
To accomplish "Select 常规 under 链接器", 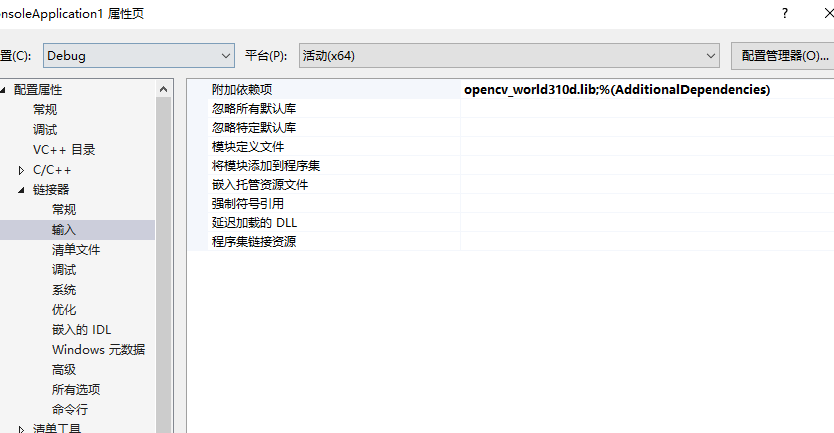I will tap(64, 210).
